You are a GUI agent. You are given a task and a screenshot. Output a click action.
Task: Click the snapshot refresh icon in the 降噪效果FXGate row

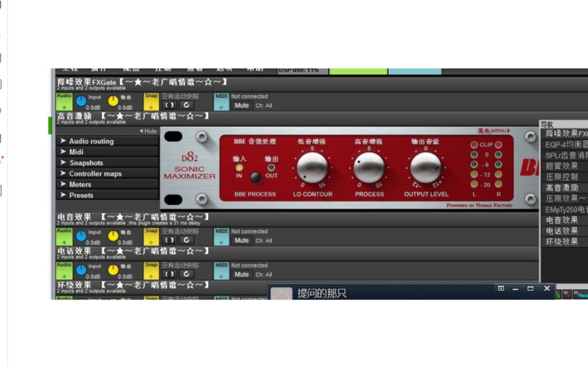click(x=187, y=105)
